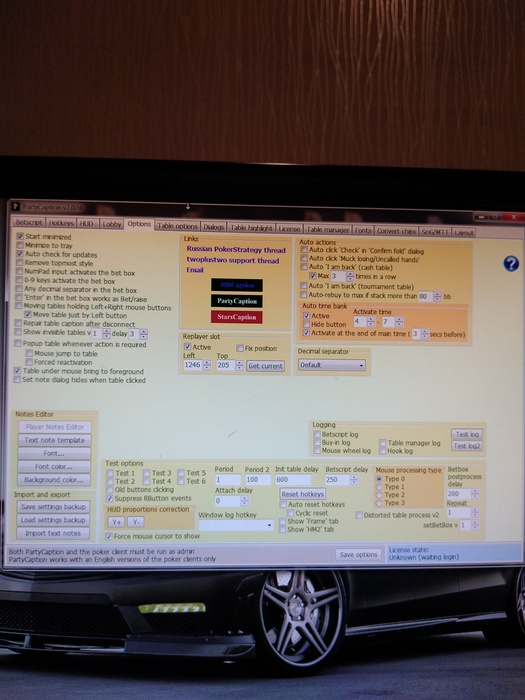Click the PartyCaption title bar app icon

coord(16,207)
